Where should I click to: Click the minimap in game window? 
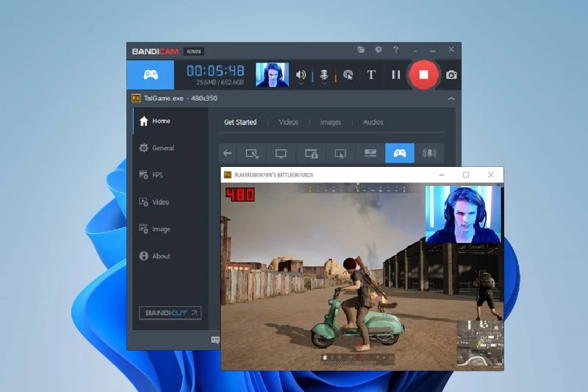click(480, 343)
